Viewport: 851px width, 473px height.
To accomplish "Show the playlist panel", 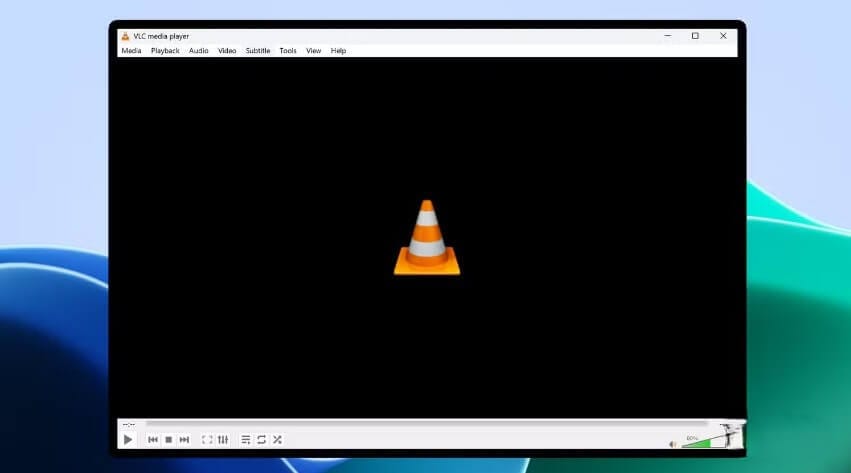I will [246, 439].
